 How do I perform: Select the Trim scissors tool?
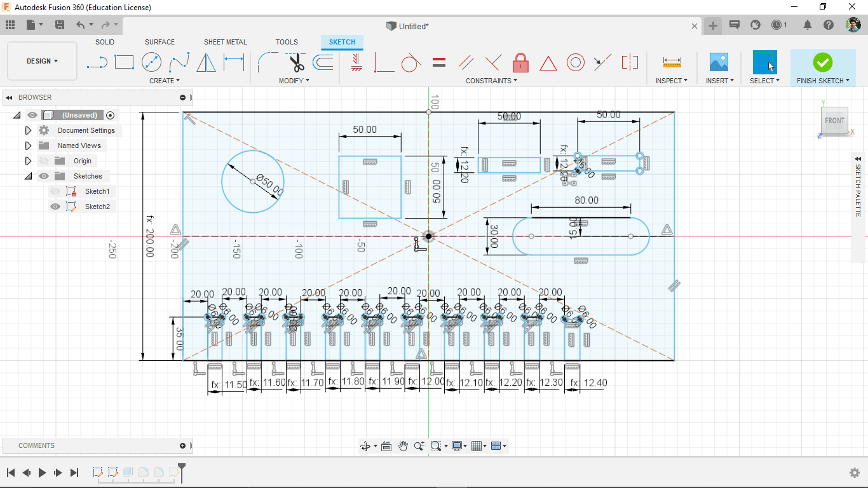coord(296,62)
